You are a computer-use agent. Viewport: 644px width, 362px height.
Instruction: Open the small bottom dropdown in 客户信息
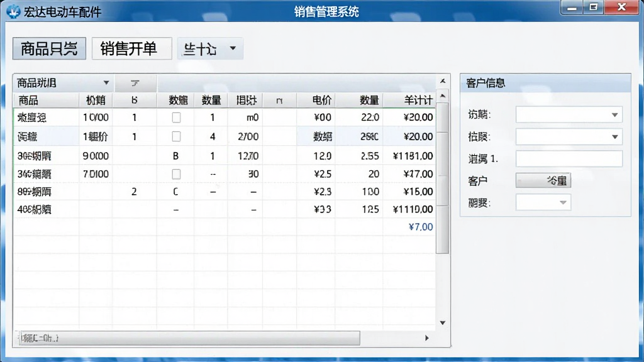pos(543,202)
